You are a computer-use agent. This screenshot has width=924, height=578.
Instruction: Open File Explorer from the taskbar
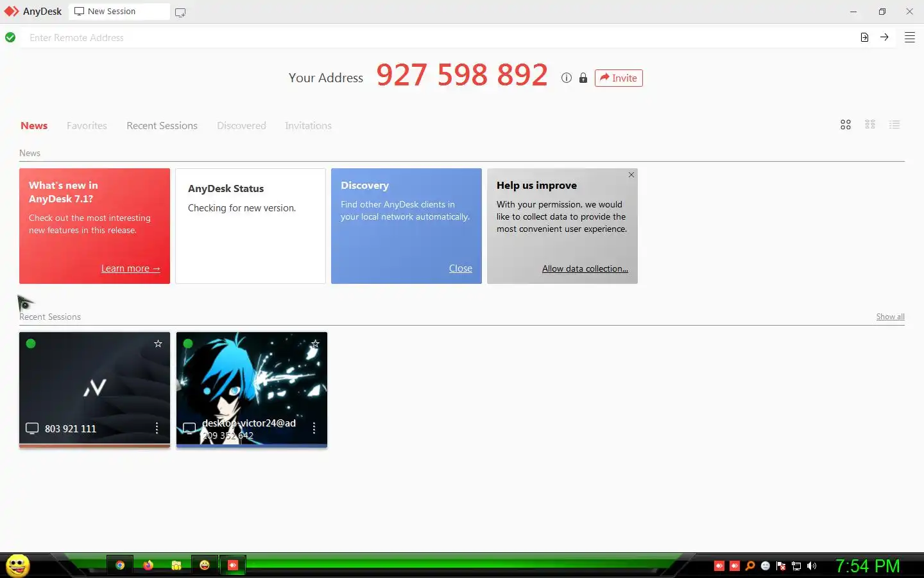click(176, 565)
